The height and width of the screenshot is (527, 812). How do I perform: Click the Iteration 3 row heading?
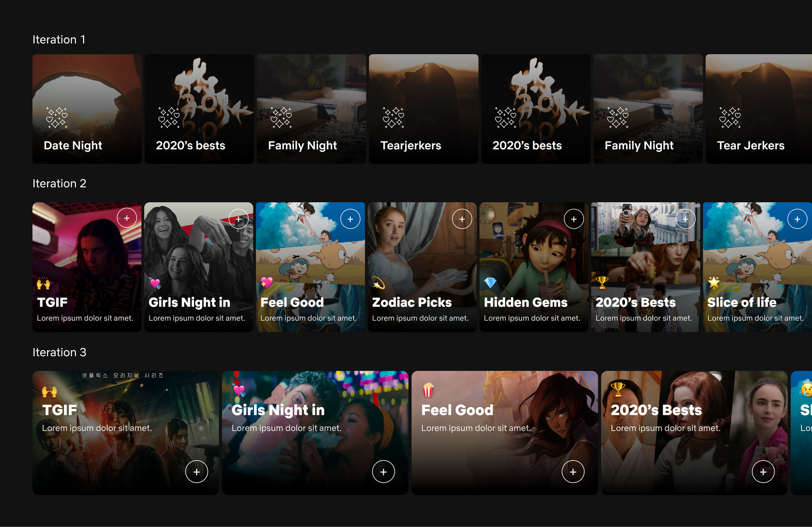coord(59,352)
